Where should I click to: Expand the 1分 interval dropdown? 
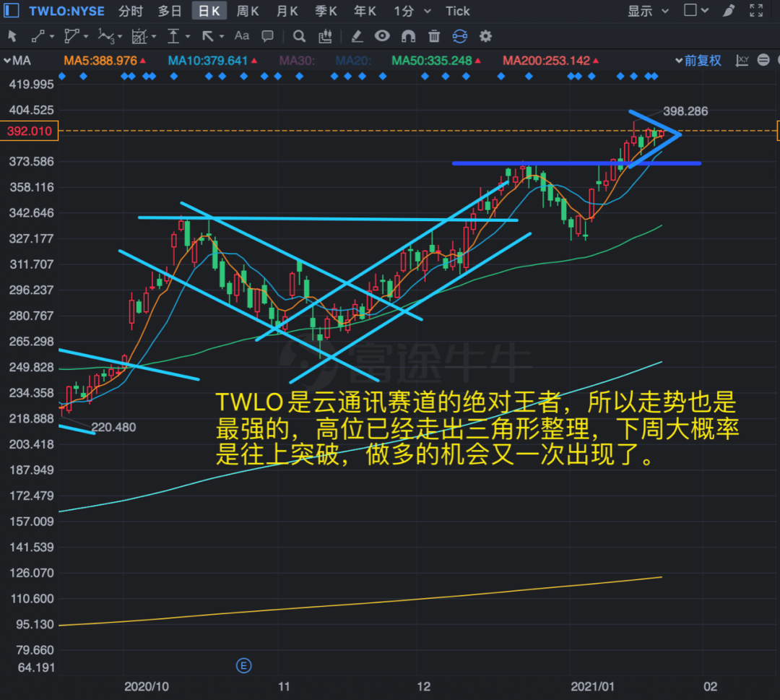point(428,11)
